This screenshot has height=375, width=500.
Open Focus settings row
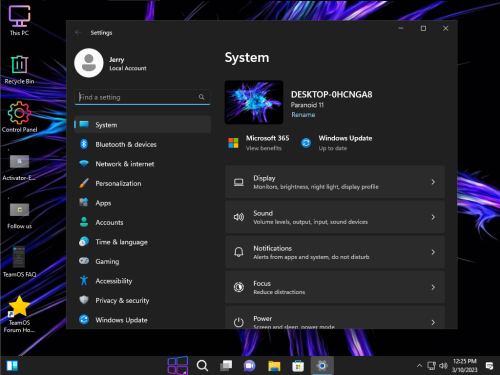(335, 287)
